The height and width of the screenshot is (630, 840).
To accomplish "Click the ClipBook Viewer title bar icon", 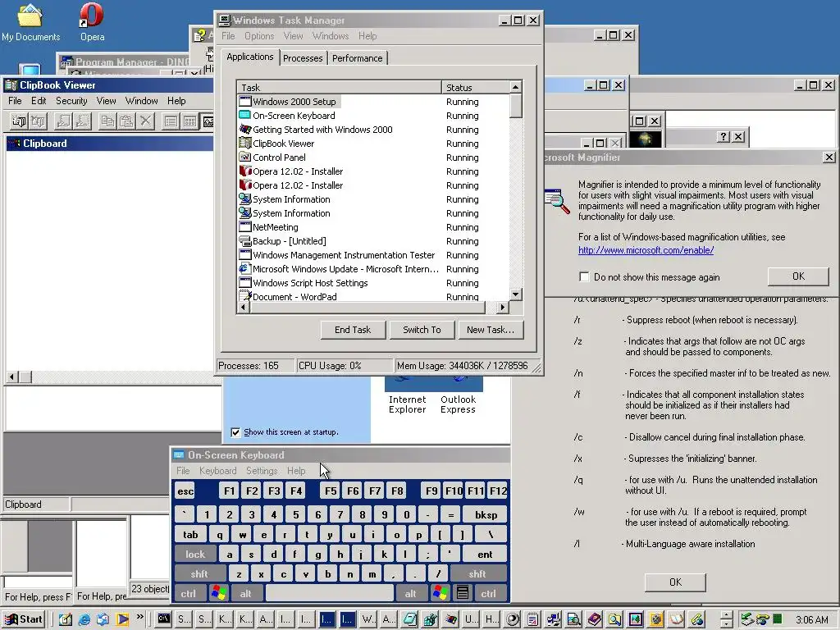I will click(x=11, y=85).
